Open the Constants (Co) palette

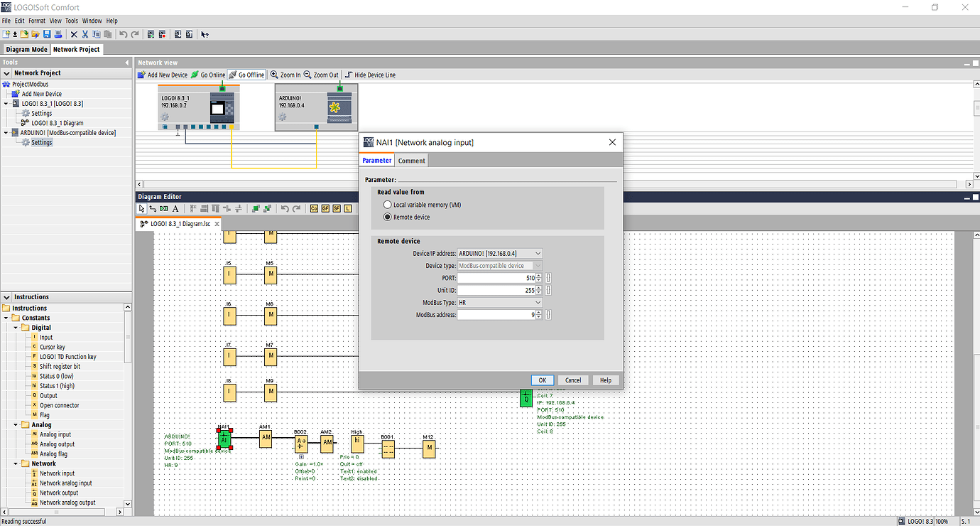(x=313, y=208)
